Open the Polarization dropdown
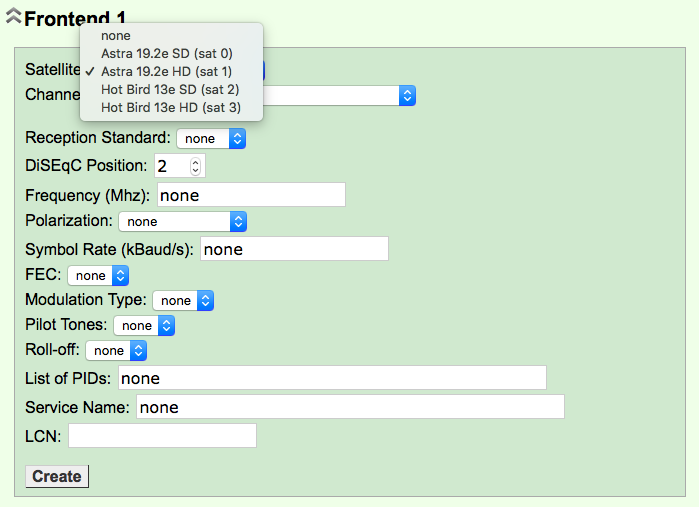This screenshot has height=507, width=699. point(183,222)
